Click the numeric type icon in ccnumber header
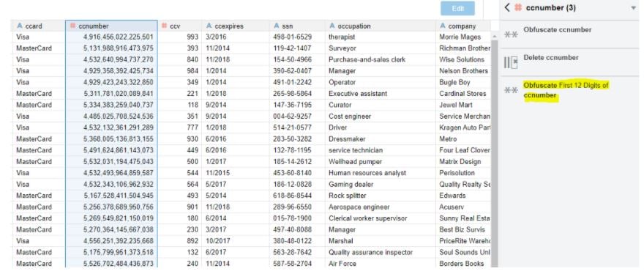This screenshot has height=274, width=644. pos(72,26)
